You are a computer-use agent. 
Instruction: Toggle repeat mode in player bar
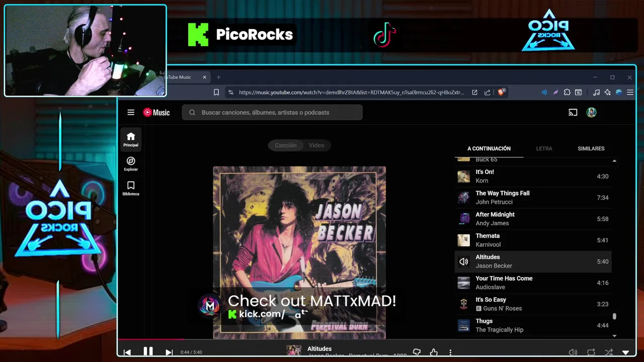click(591, 352)
